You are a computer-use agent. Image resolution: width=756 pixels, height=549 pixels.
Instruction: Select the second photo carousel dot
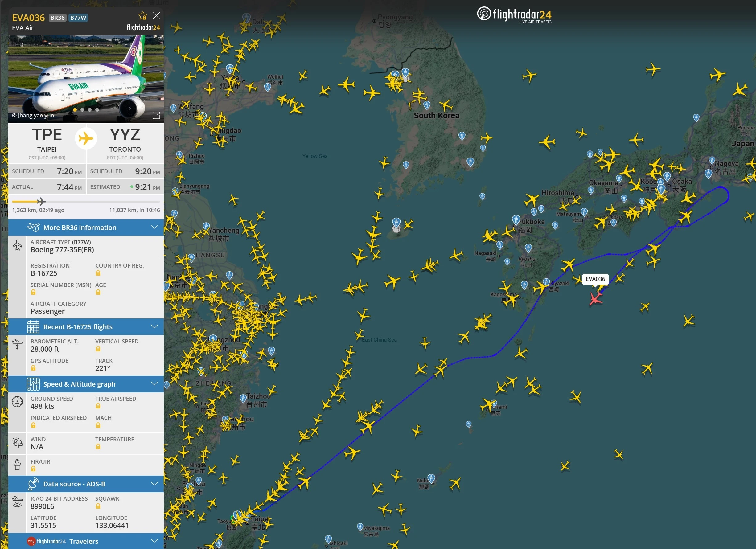(x=82, y=110)
